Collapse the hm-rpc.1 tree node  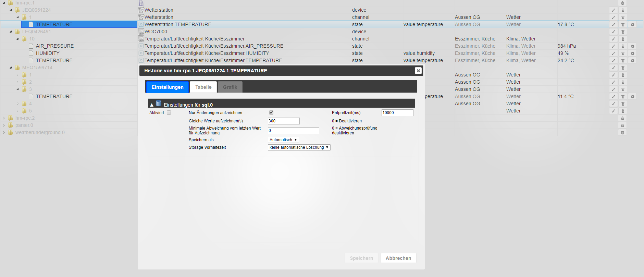[4, 3]
